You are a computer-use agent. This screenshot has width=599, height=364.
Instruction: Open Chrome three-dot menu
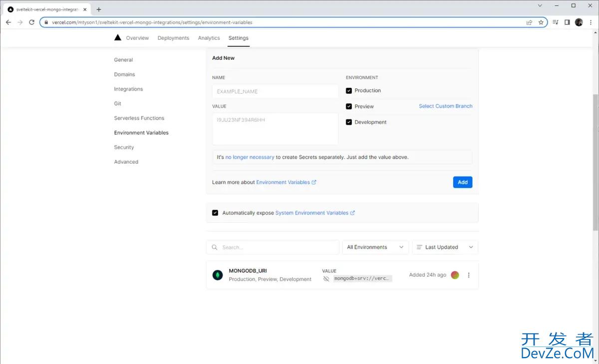pos(591,22)
